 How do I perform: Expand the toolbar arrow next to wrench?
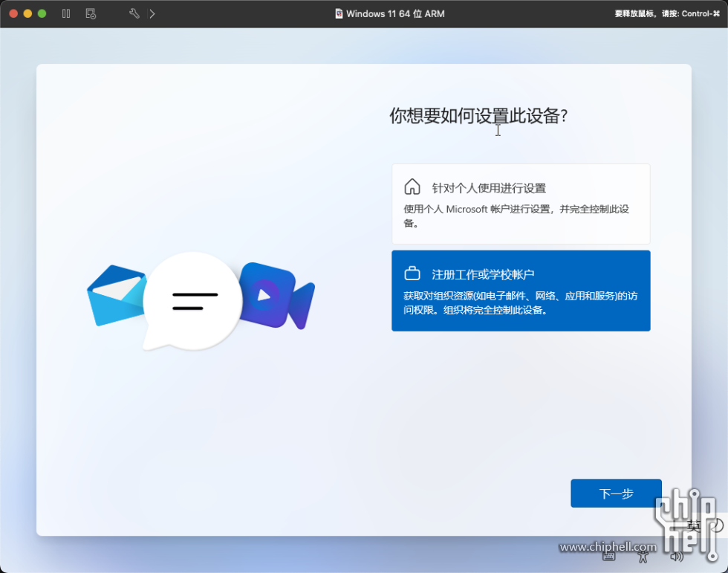click(152, 13)
